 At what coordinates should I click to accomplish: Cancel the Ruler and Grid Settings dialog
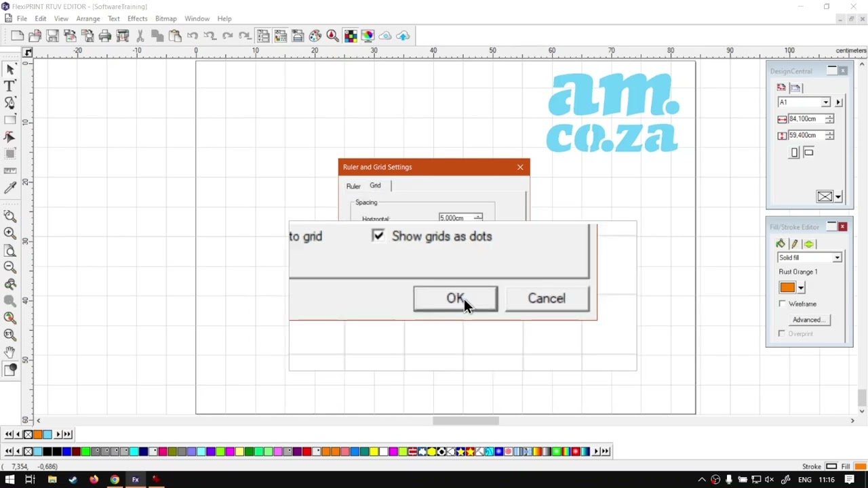[x=547, y=299]
